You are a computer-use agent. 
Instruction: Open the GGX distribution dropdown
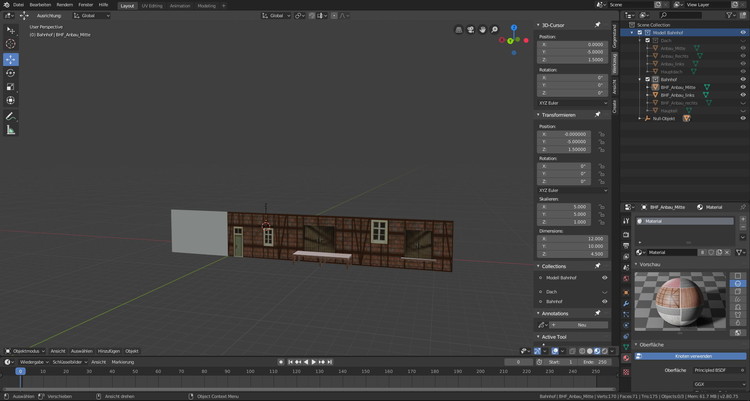point(717,383)
